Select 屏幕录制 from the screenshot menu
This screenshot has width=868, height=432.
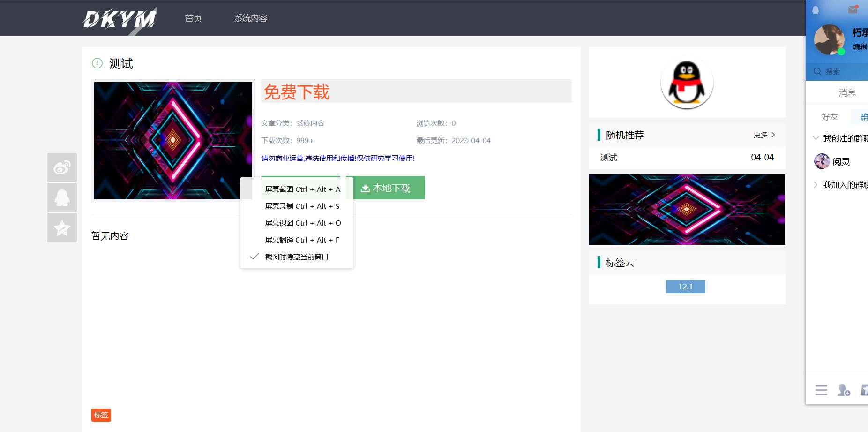click(301, 206)
